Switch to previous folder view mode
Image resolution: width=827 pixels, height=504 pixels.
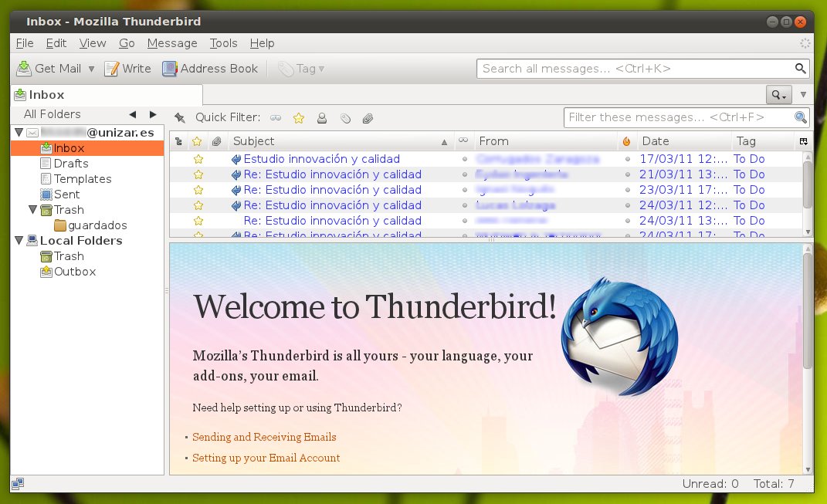click(132, 114)
